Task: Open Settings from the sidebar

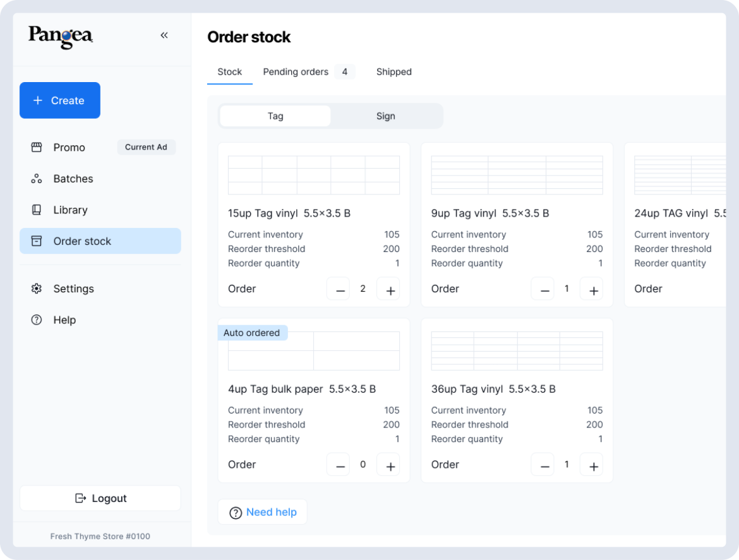Action: pos(73,289)
